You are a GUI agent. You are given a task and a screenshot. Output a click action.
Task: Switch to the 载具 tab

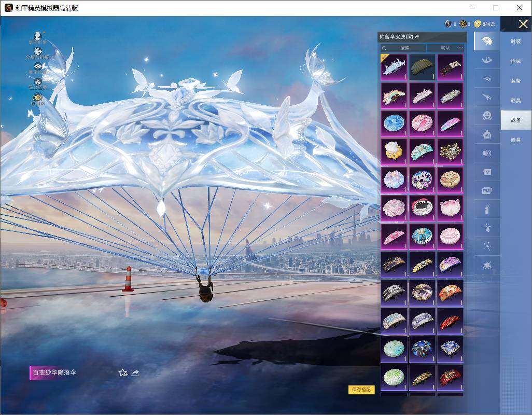coord(516,101)
